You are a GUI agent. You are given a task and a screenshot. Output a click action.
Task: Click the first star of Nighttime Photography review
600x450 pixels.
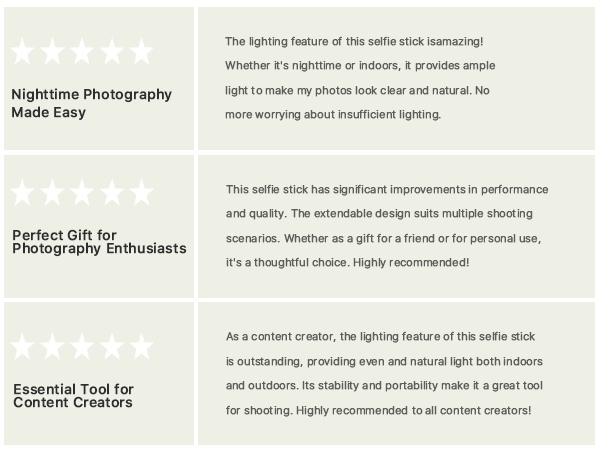click(x=23, y=52)
